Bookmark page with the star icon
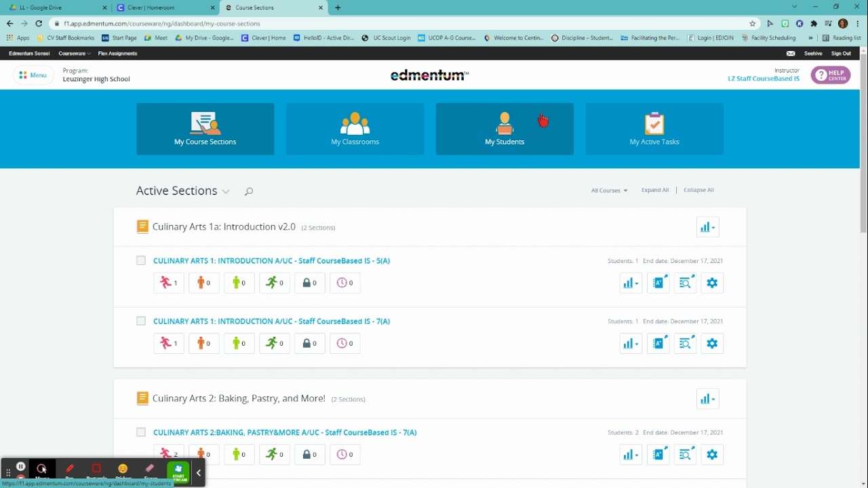Image resolution: width=868 pixels, height=488 pixels. tap(753, 23)
